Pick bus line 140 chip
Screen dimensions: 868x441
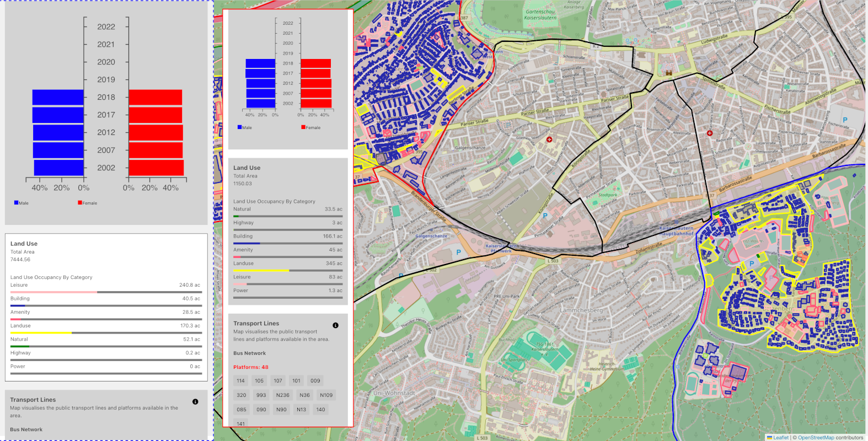click(x=320, y=410)
